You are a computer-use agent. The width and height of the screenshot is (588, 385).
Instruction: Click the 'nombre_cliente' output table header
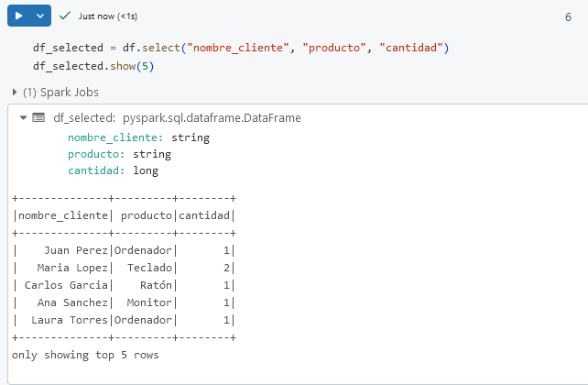61,215
